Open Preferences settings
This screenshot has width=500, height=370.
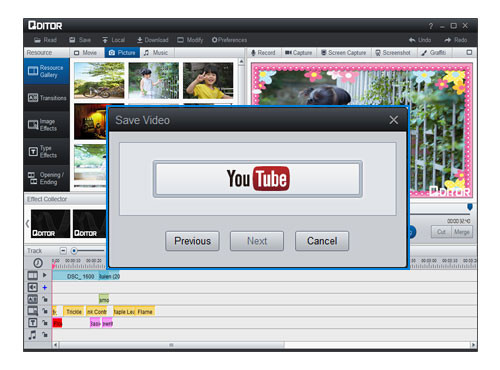coord(229,40)
